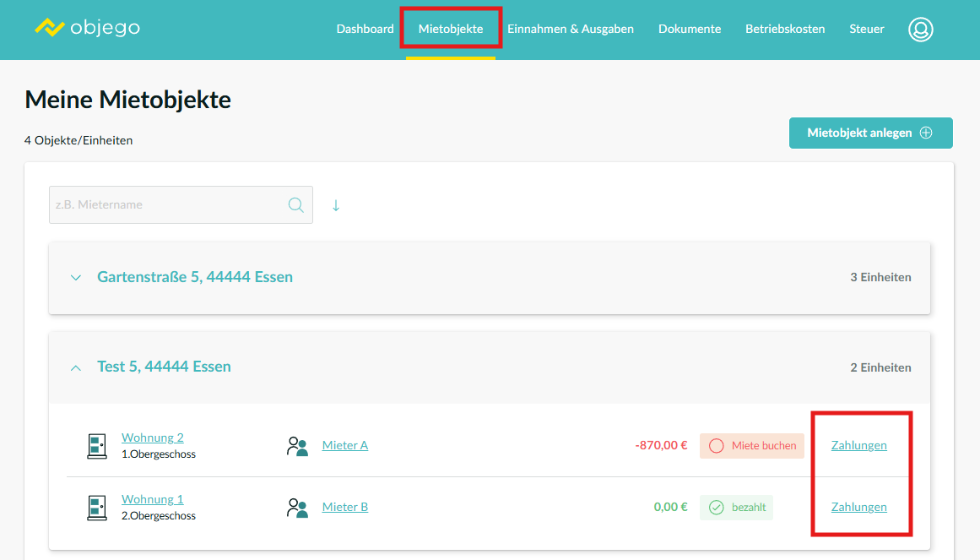Open Zahlungen for Wohnung 2

pos(858,446)
